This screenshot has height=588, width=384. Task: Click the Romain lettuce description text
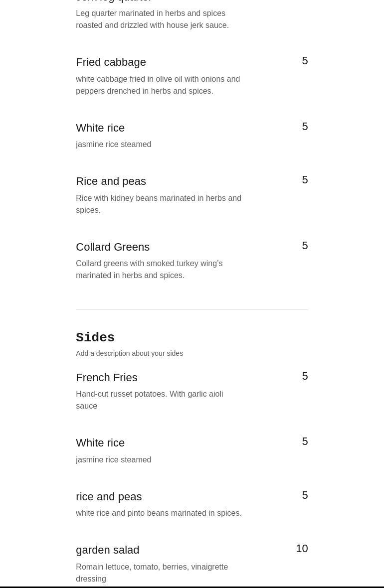152,573
